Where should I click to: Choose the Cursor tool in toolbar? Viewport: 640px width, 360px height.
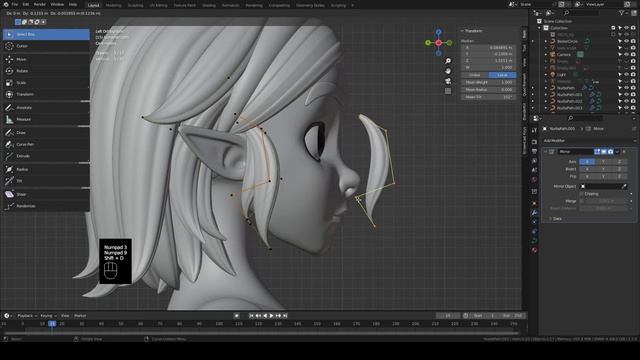pyautogui.click(x=46, y=46)
